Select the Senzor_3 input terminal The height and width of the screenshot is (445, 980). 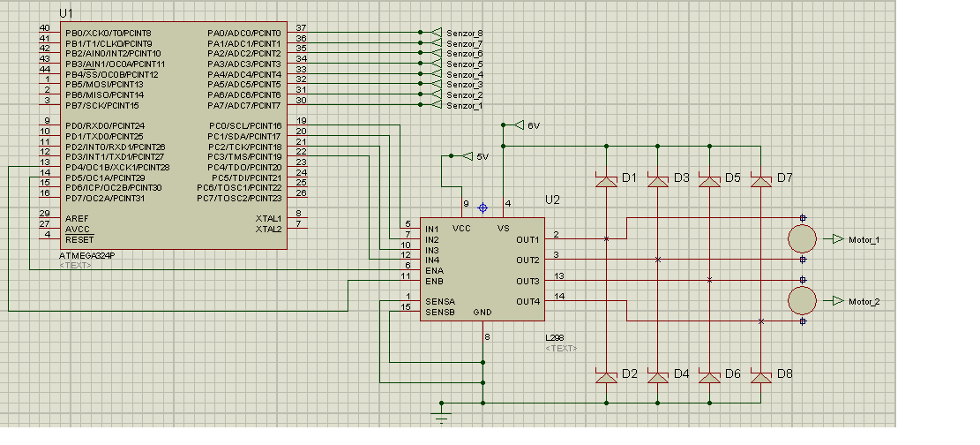pos(437,85)
